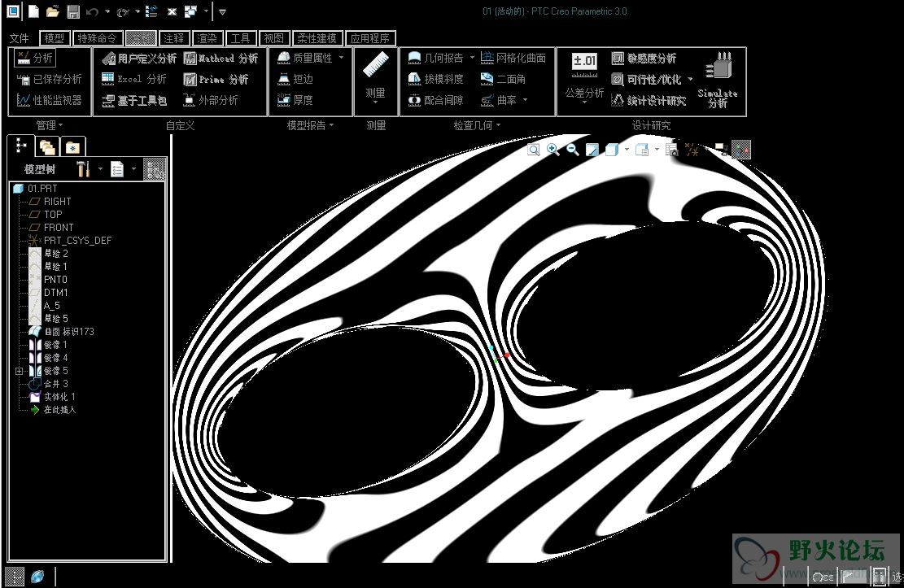904x588 pixels.
Task: Customize the quick access toolbar dropdown
Action: click(222, 11)
